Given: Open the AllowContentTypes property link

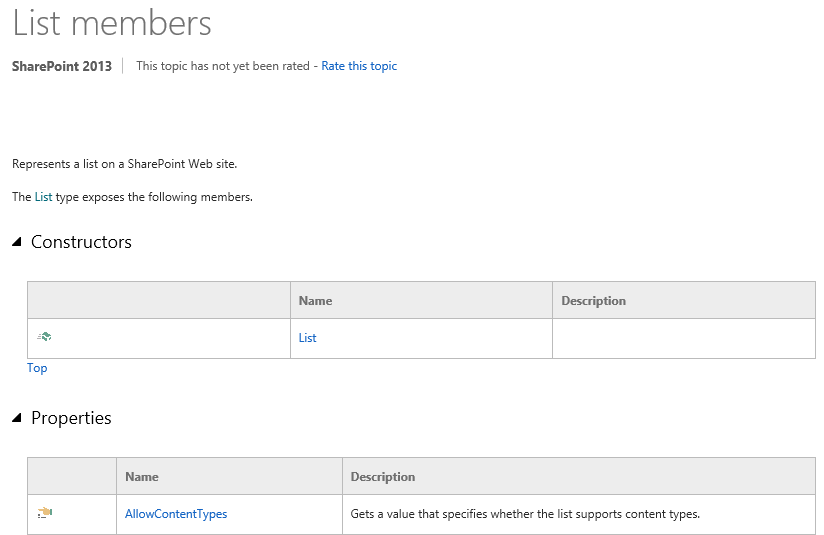Looking at the screenshot, I should coord(176,514).
